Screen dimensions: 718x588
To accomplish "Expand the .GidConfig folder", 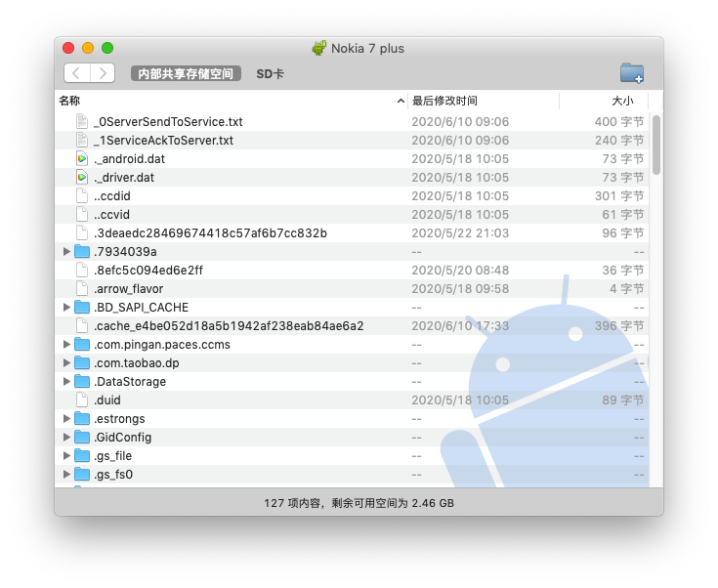I will click(x=66, y=438).
